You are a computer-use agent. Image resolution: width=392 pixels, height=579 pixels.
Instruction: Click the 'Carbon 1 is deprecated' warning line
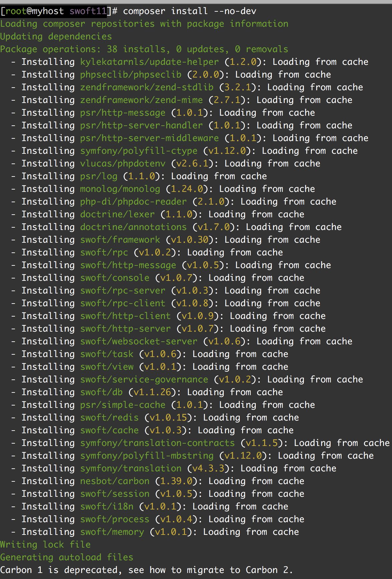coord(147,570)
